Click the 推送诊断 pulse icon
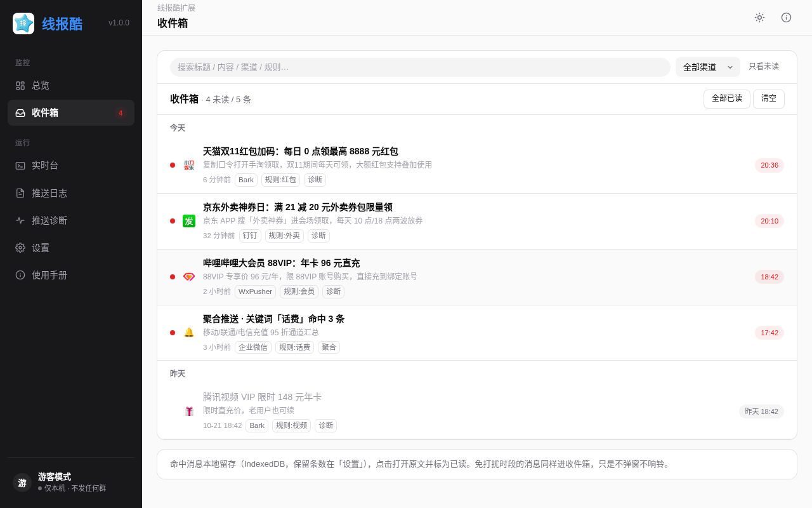812x508 pixels. pos(20,220)
